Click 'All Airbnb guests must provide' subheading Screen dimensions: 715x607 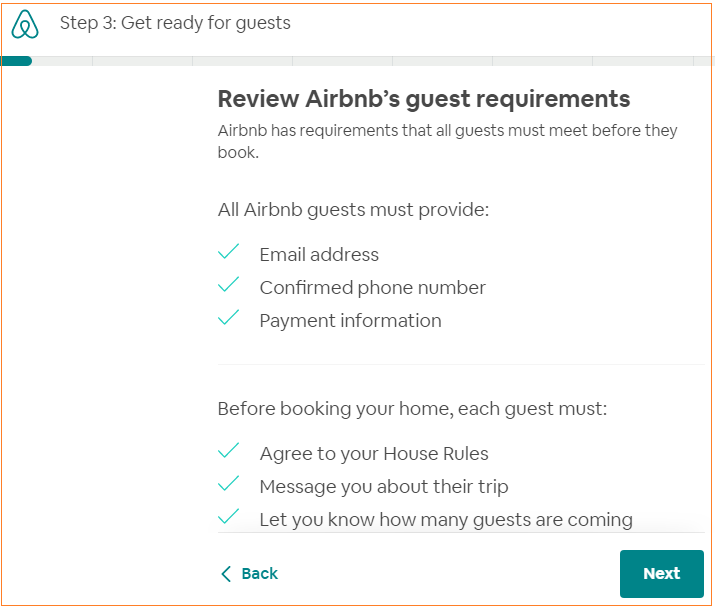point(353,210)
